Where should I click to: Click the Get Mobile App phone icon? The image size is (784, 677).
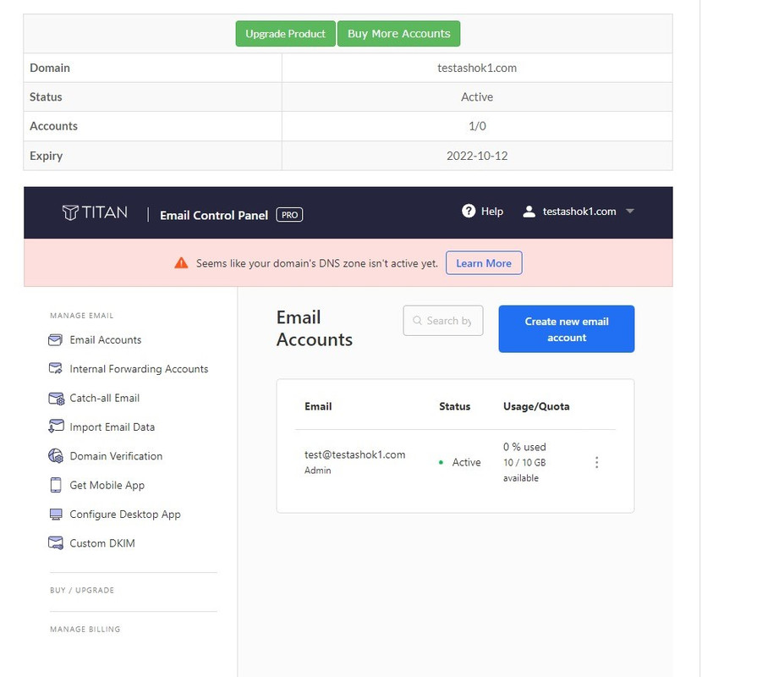(56, 485)
